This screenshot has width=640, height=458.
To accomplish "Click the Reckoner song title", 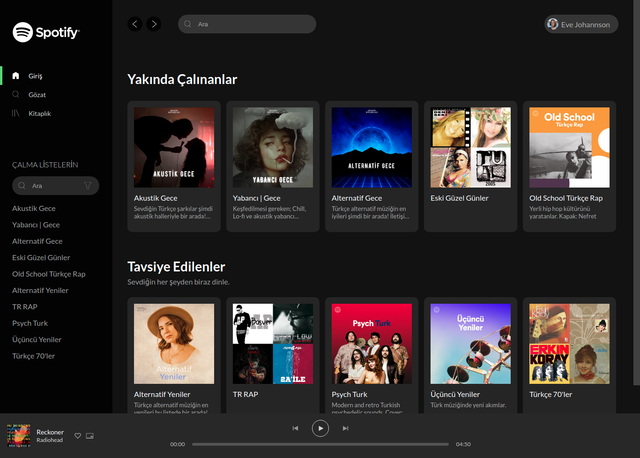I will coord(50,432).
